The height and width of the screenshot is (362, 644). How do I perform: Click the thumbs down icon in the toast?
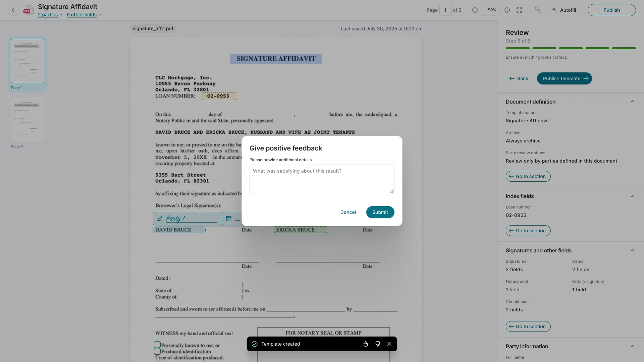click(x=377, y=344)
